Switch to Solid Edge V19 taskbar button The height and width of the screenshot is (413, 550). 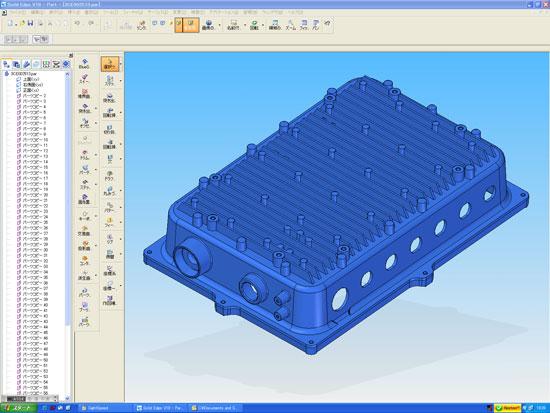pyautogui.click(x=160, y=408)
